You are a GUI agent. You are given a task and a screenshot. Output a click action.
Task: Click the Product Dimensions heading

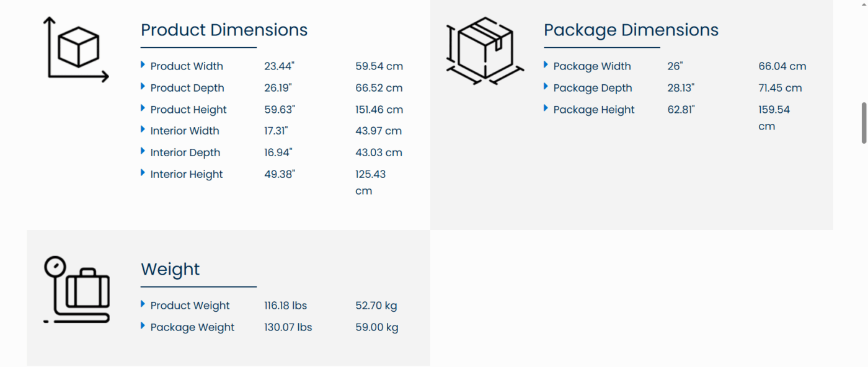coord(224,30)
